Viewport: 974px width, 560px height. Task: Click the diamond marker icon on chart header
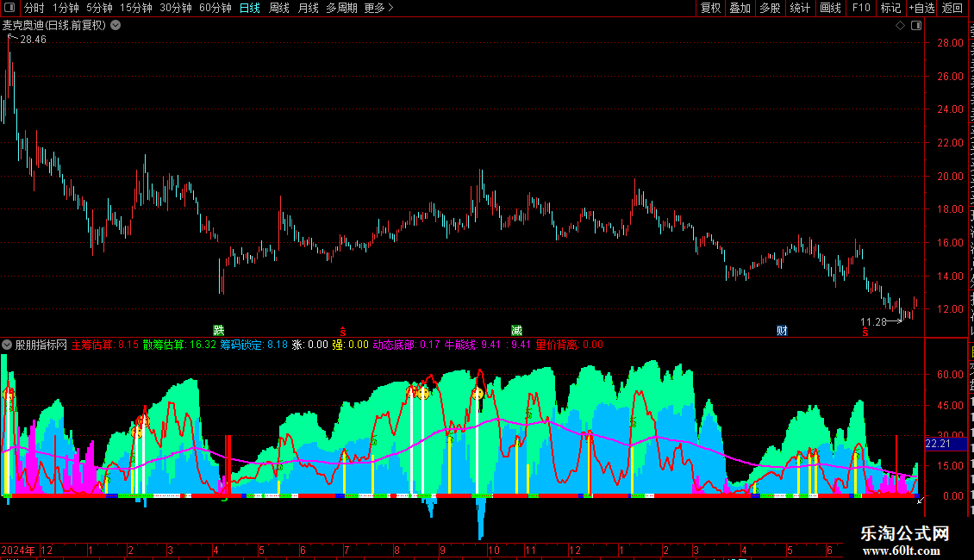900,26
